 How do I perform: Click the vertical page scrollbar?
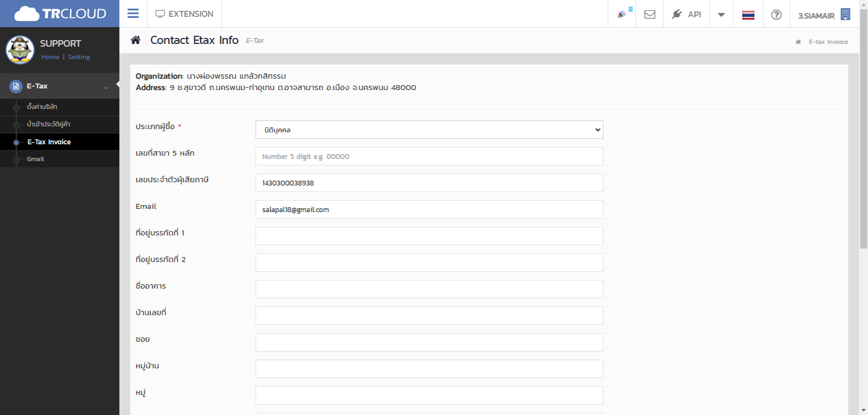[x=864, y=129]
